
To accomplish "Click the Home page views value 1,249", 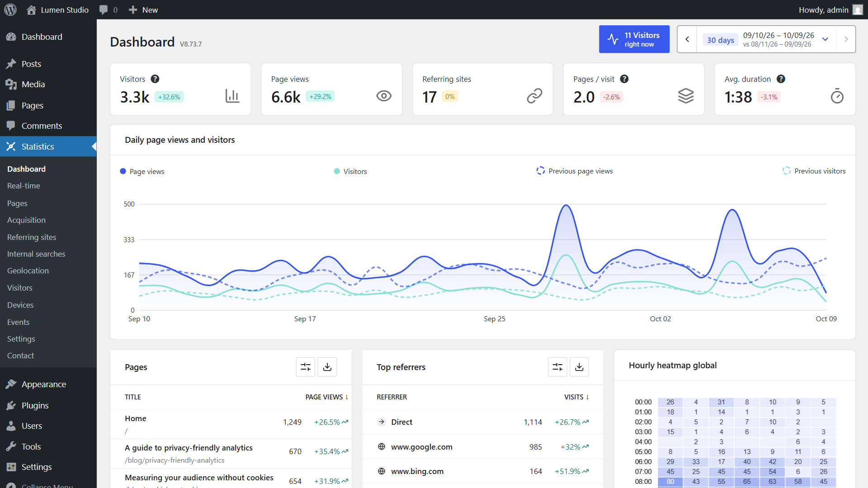I will (292, 422).
